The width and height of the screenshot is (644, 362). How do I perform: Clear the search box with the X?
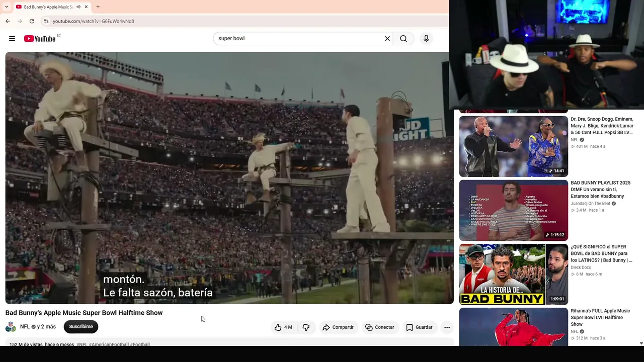click(x=387, y=39)
